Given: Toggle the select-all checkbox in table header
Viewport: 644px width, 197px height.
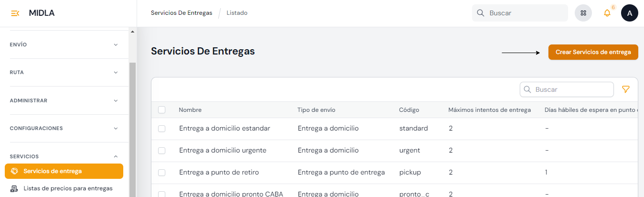Looking at the screenshot, I should coord(161,110).
